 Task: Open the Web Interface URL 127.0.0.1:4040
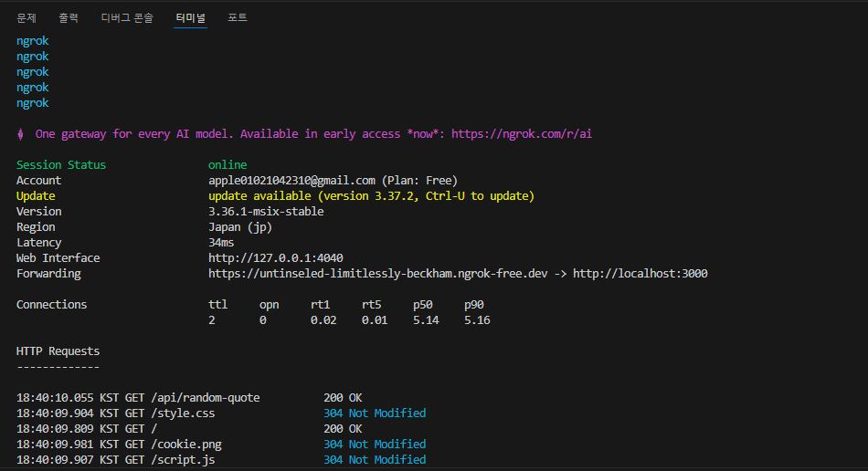pyautogui.click(x=275, y=258)
